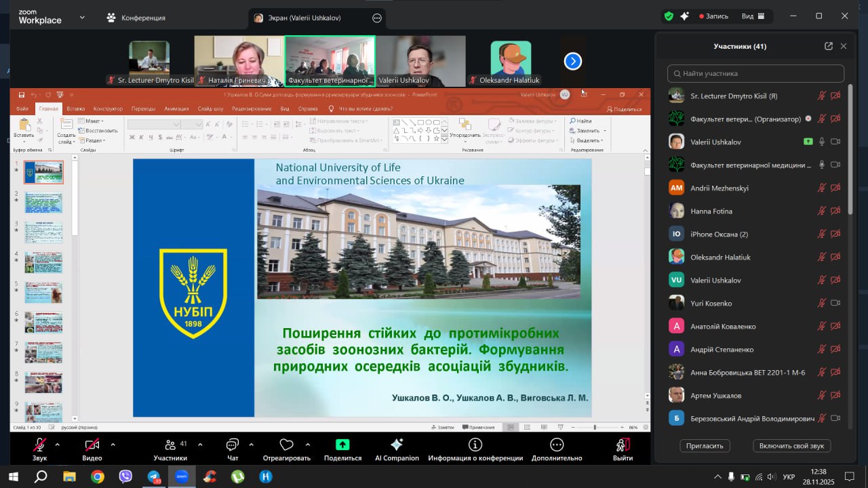Show next video thumbnails with blue arrow
This screenshot has height=488, width=868.
click(573, 62)
